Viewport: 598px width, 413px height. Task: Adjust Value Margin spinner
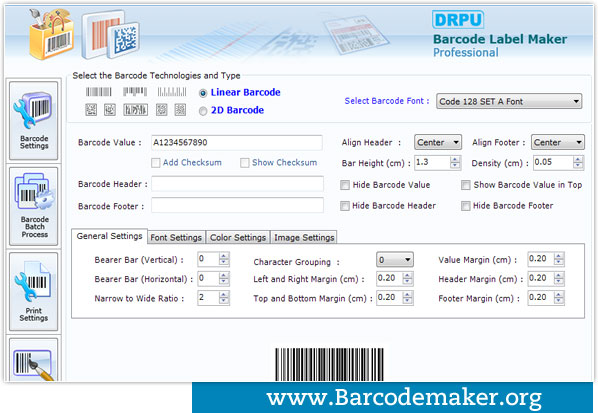[559, 259]
